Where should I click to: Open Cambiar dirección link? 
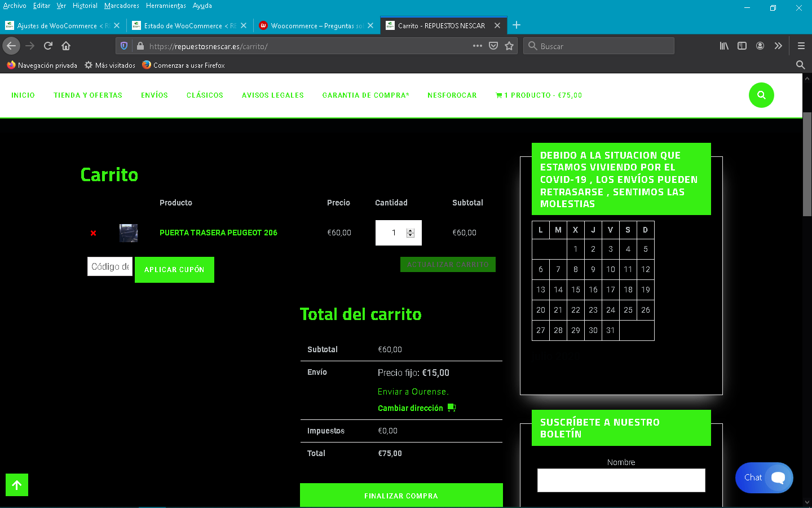click(411, 408)
